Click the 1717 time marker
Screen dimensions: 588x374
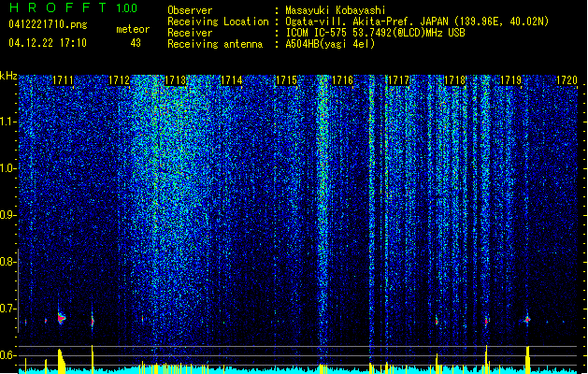[x=398, y=80]
